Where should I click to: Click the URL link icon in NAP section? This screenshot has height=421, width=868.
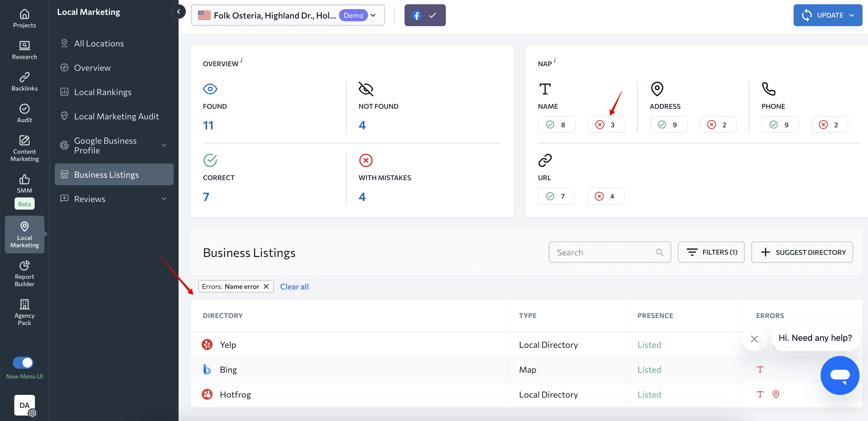(x=545, y=160)
